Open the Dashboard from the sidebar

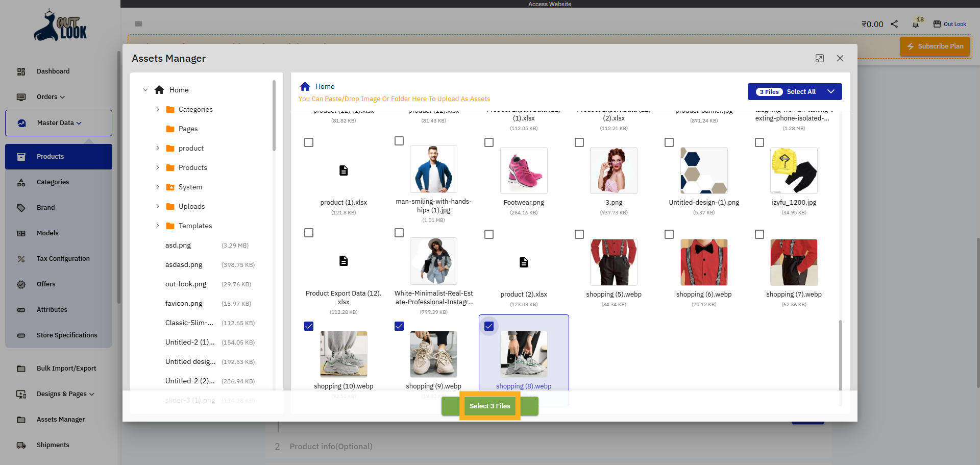pyautogui.click(x=53, y=71)
